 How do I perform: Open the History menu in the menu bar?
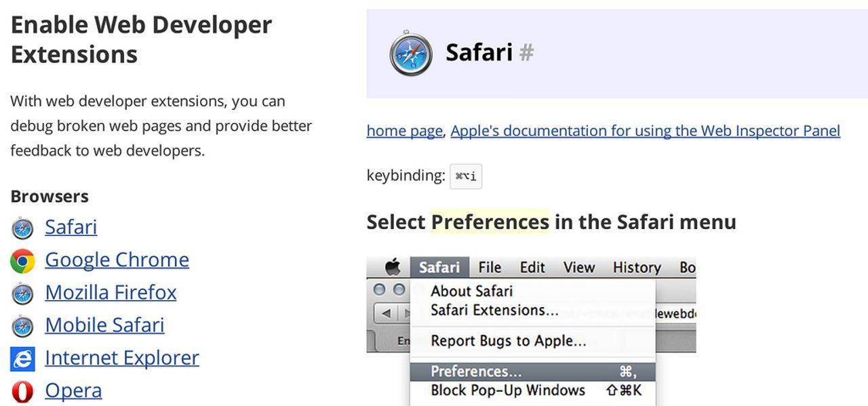click(636, 267)
